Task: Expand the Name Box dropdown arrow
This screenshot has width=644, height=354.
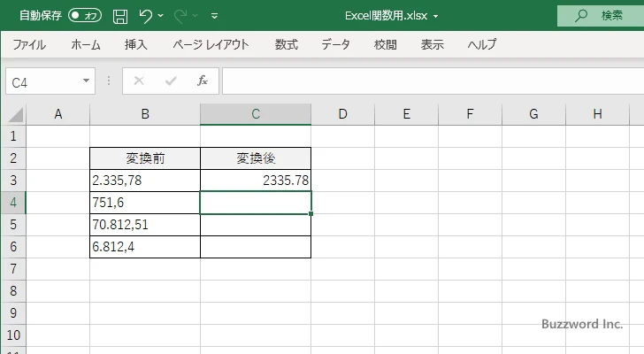Action: pyautogui.click(x=87, y=81)
